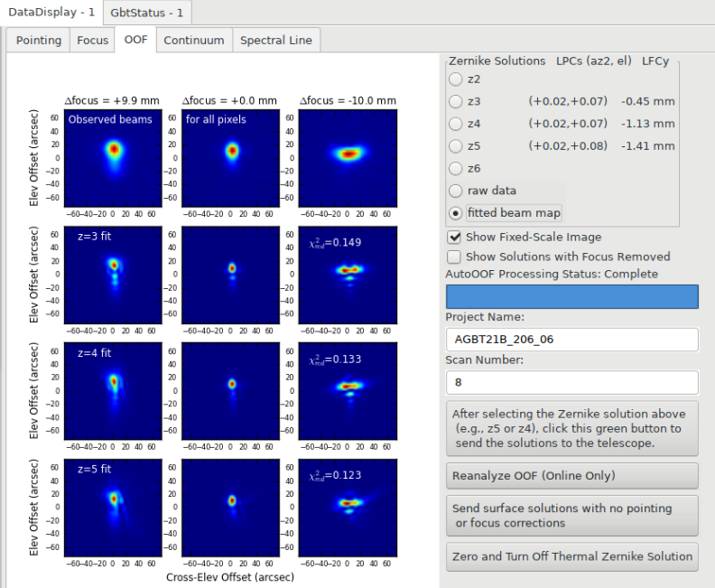The image size is (715, 588).
Task: Select the z5 Zernike solution
Action: point(456,146)
